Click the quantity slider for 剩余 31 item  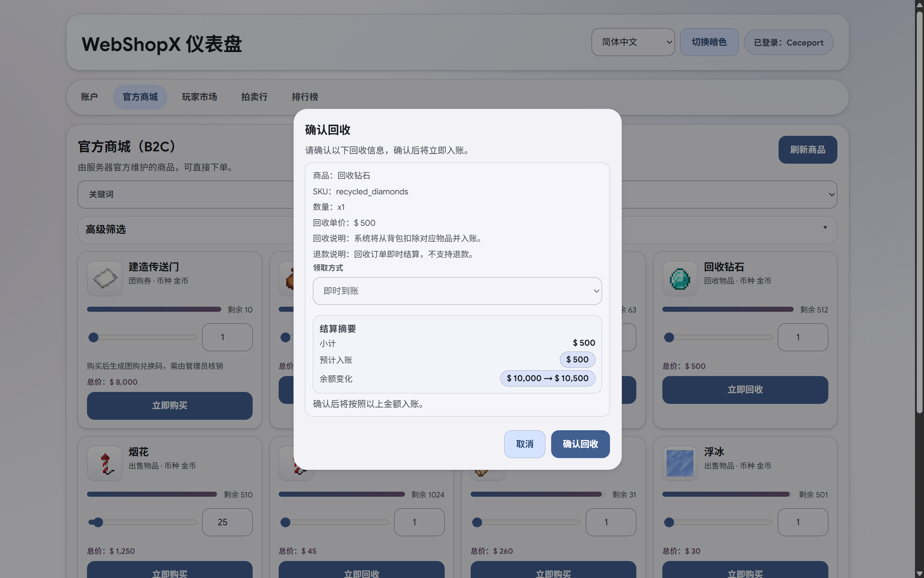coord(526,522)
